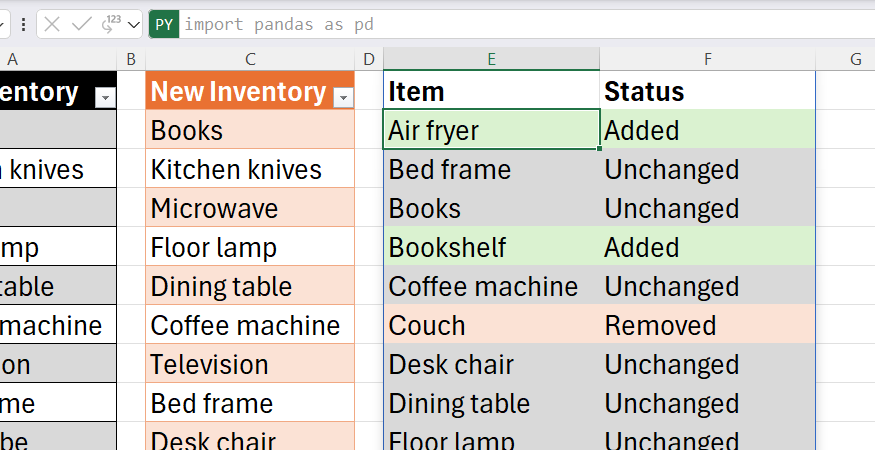875x450 pixels.
Task: Click the cancel X icon in formula bar
Action: pos(52,25)
